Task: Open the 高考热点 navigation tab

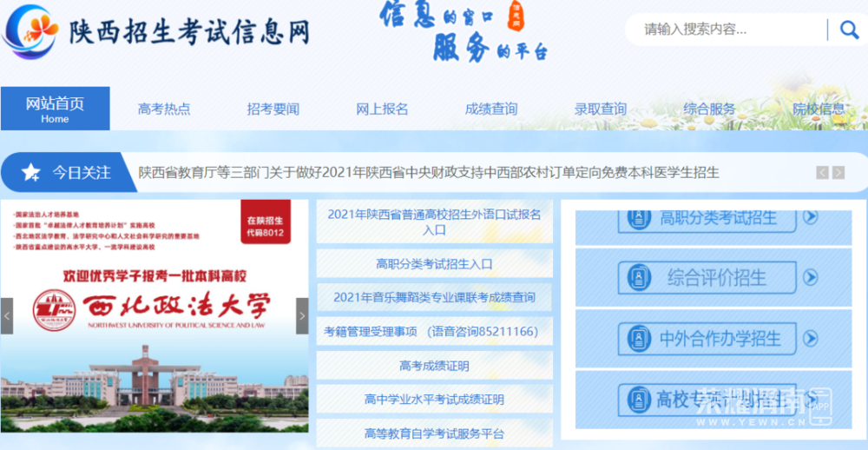Action: pyautogui.click(x=164, y=109)
